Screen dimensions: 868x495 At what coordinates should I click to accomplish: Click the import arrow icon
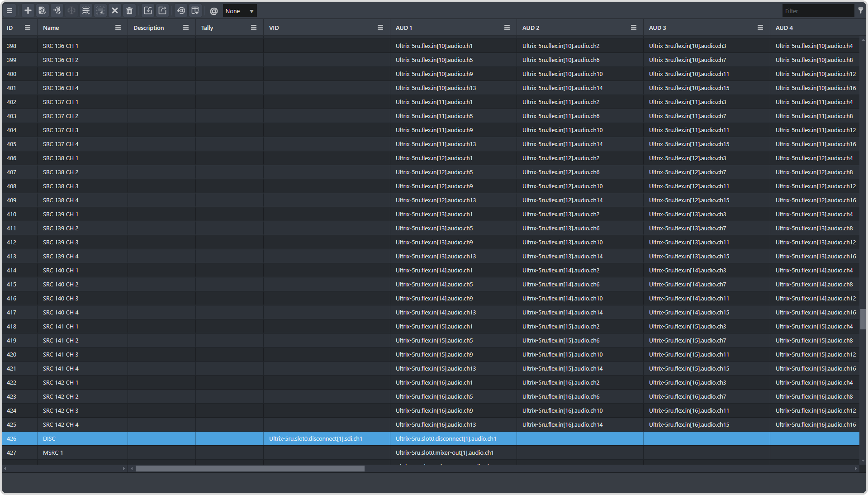point(148,11)
